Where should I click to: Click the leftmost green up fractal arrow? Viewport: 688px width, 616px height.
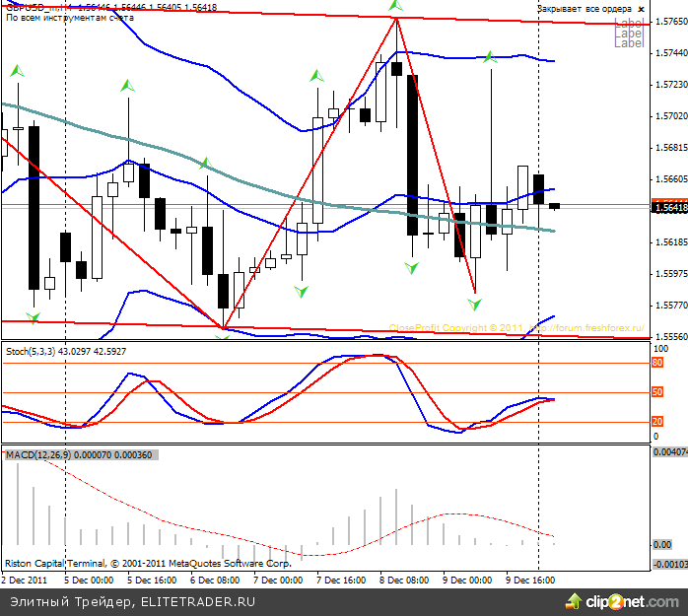pos(16,71)
